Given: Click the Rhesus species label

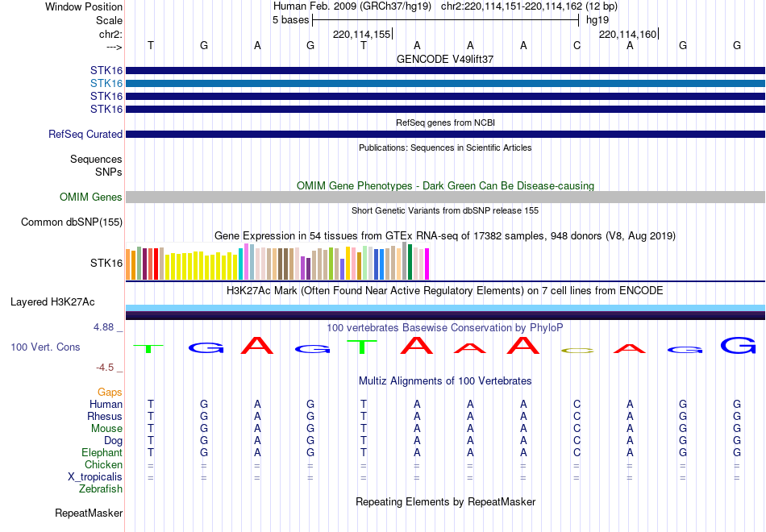Looking at the screenshot, I should point(105,416).
